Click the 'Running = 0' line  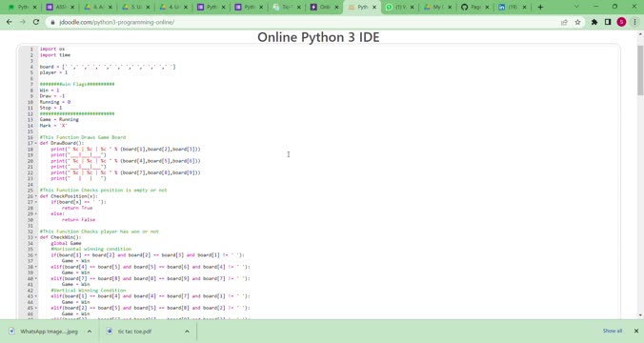pyautogui.click(x=55, y=102)
